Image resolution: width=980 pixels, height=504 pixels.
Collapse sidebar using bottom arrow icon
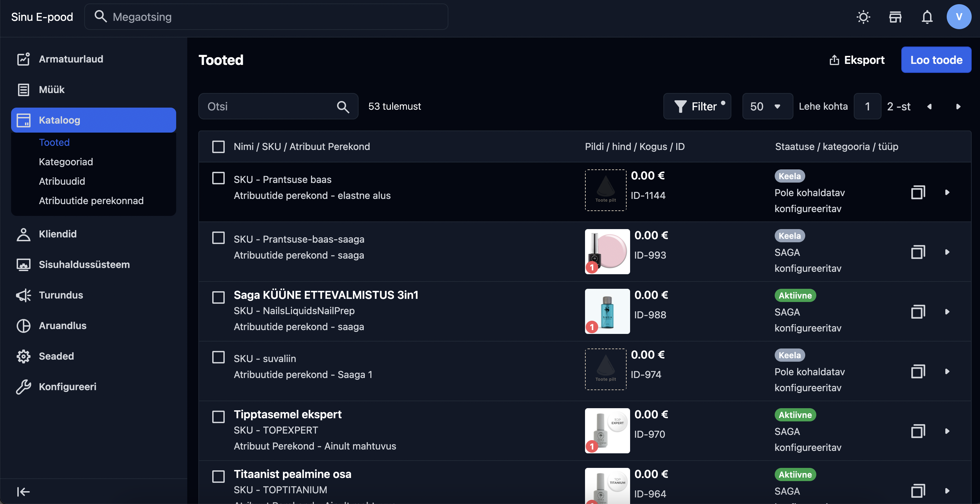coord(23,492)
